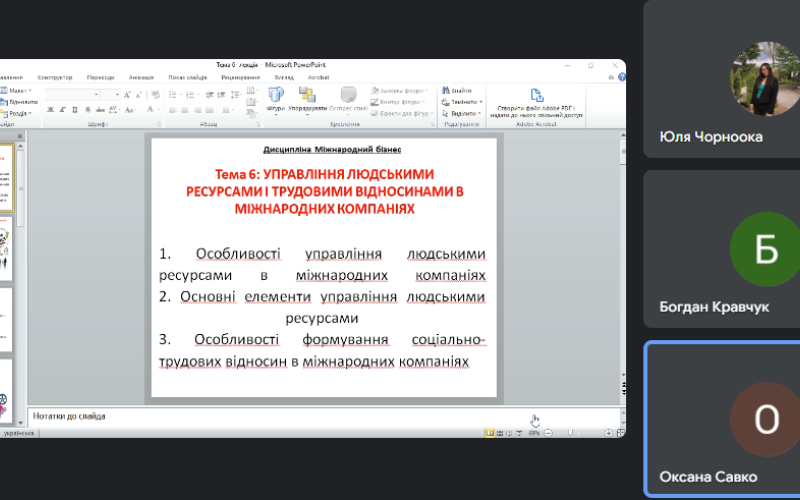This screenshot has width=800, height=500.
Task: Open the Упорядкувати arrange menu
Action: pos(307,101)
